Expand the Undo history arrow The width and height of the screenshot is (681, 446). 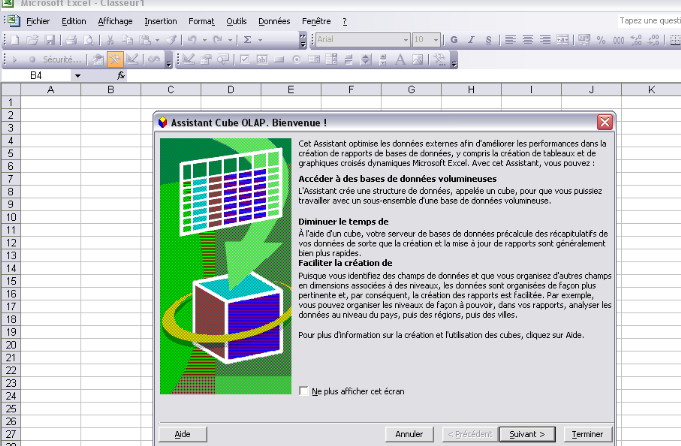point(204,40)
